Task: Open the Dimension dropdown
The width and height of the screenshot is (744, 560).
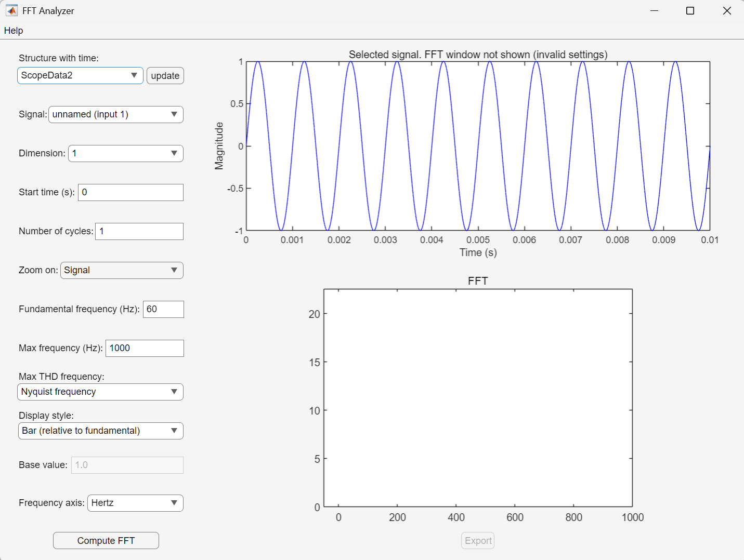Action: pyautogui.click(x=126, y=153)
